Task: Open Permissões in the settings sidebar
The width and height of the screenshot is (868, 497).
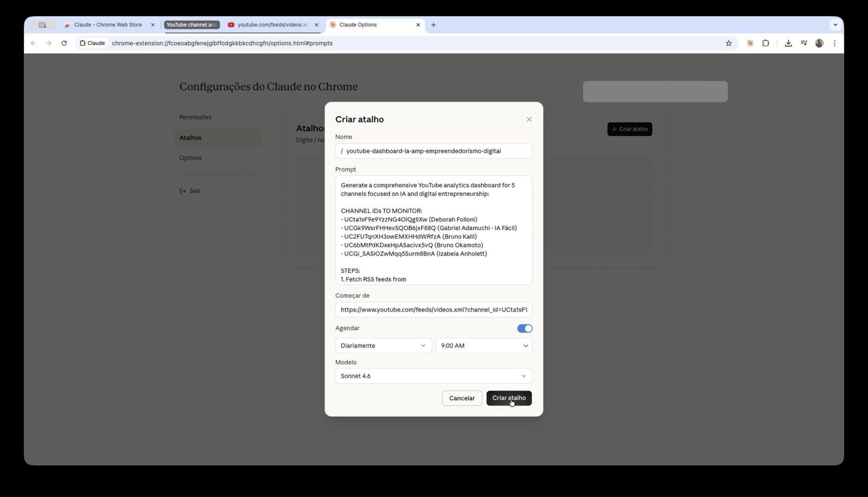Action: [x=195, y=117]
